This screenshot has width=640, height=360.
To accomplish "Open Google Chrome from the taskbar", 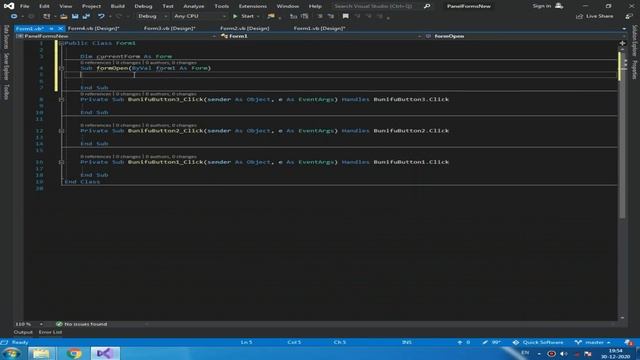I will pos(74,353).
